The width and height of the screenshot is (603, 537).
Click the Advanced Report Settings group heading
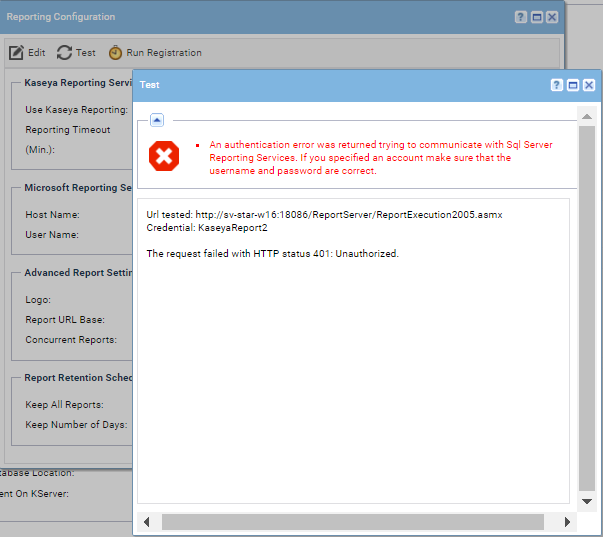point(78,273)
